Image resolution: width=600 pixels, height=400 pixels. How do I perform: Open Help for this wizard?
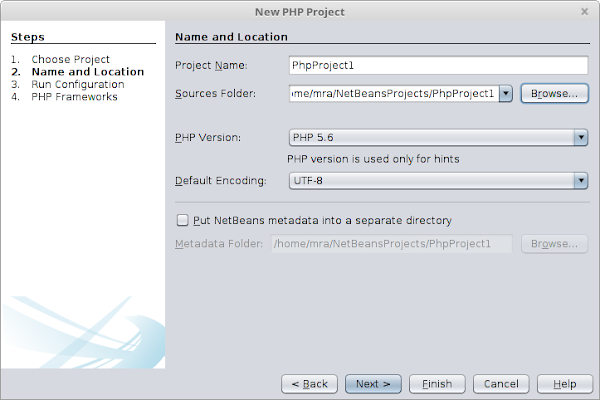[565, 384]
